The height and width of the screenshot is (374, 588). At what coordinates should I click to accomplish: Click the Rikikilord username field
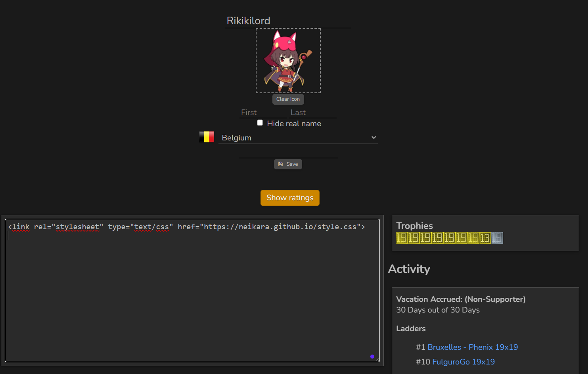tap(288, 21)
